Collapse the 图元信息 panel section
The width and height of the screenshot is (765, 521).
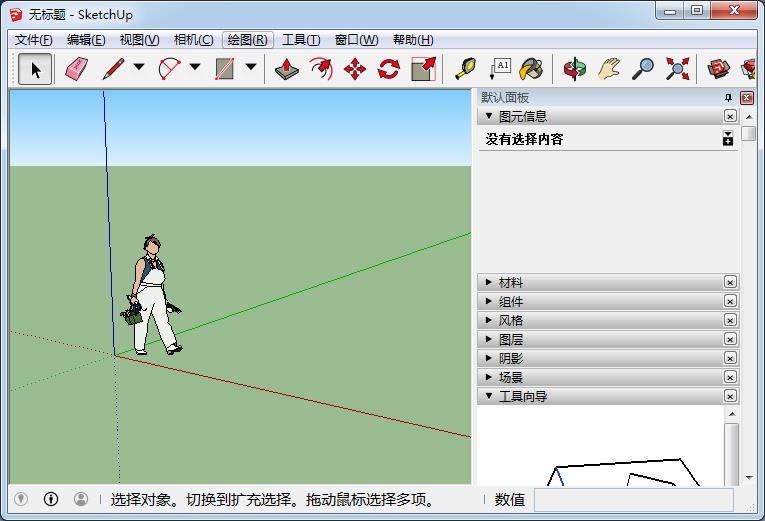(x=488, y=116)
